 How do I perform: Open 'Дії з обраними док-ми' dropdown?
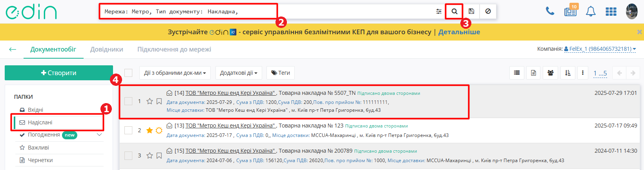(175, 73)
